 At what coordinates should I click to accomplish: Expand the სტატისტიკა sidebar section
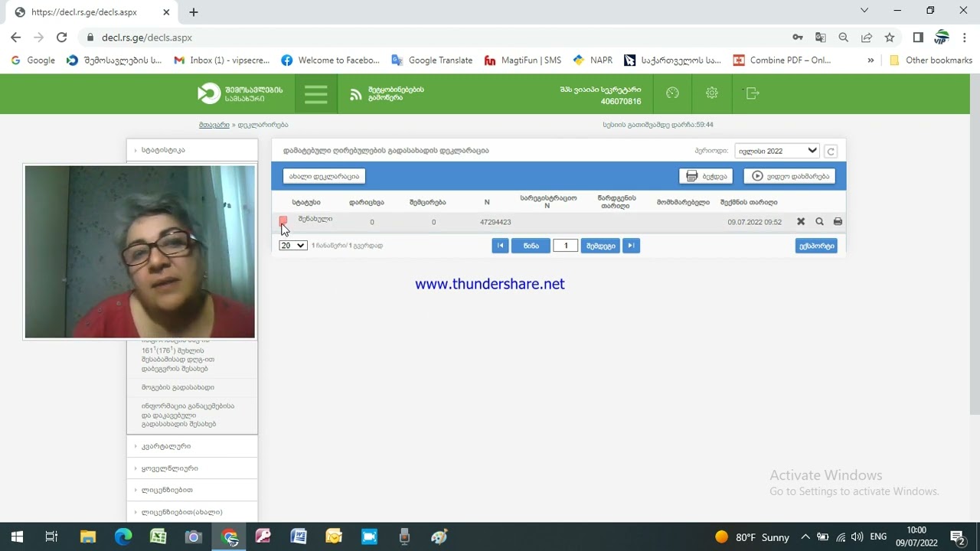pos(192,150)
